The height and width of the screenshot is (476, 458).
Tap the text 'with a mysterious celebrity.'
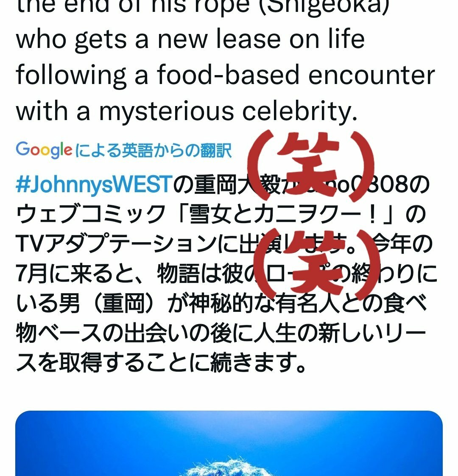[x=187, y=111]
